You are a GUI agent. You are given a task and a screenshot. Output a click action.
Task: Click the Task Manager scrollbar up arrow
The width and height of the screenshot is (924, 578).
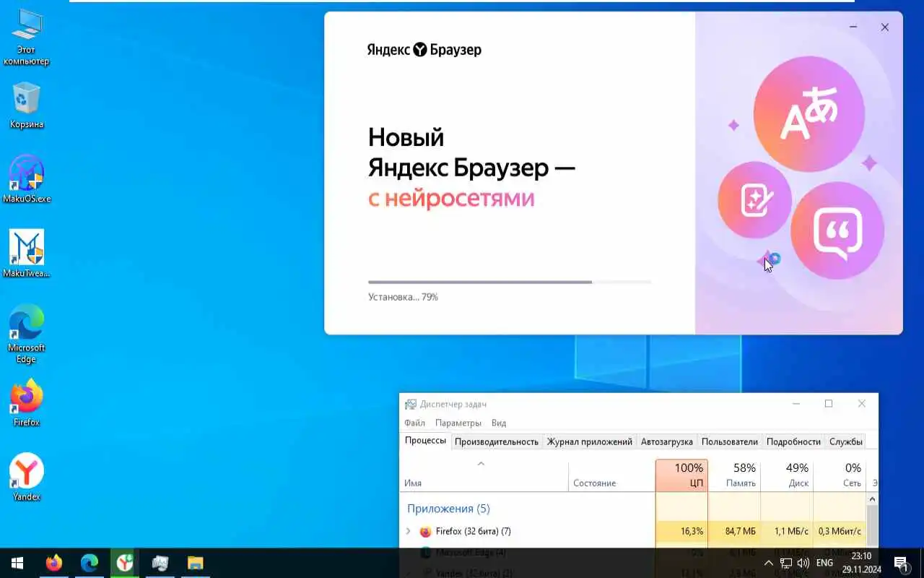click(x=872, y=499)
